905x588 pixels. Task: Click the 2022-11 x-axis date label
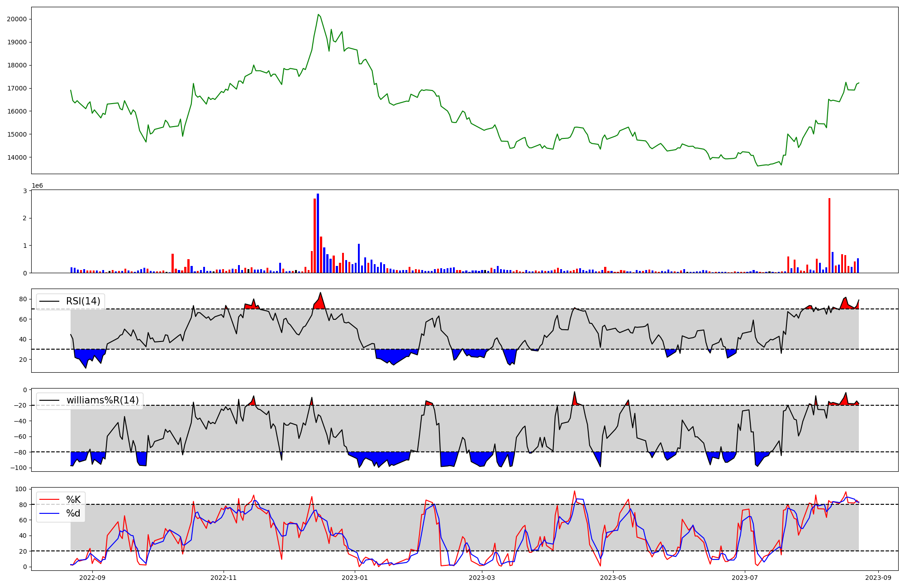(224, 578)
